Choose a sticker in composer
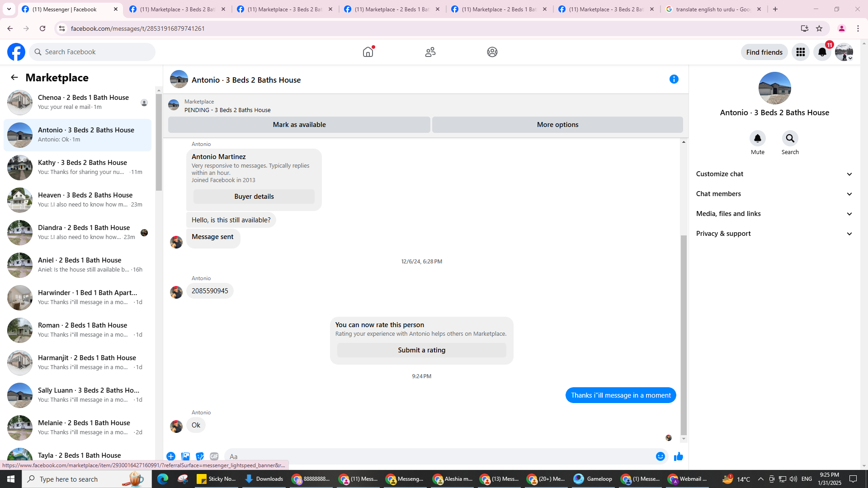Viewport: 868px width, 488px height. [200, 456]
